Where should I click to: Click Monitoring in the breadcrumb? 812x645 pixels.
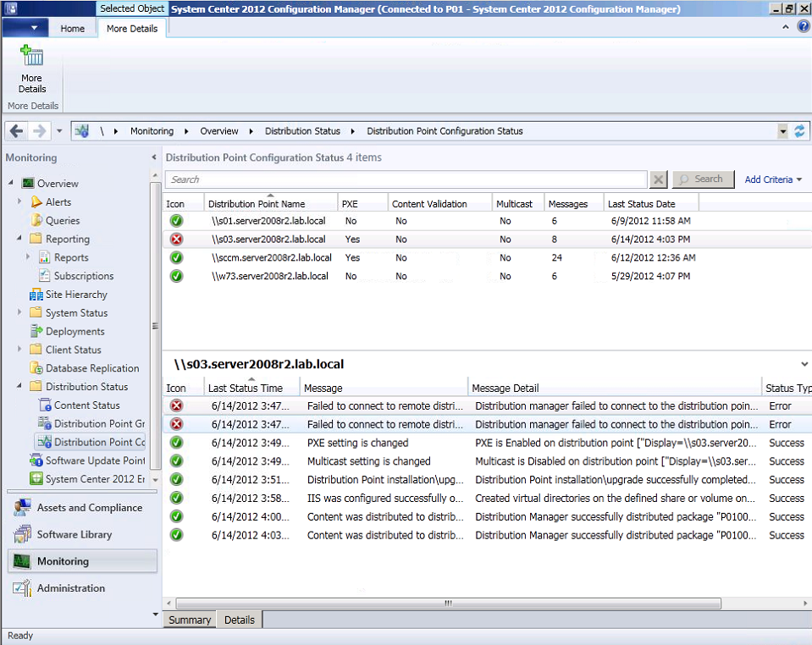152,131
